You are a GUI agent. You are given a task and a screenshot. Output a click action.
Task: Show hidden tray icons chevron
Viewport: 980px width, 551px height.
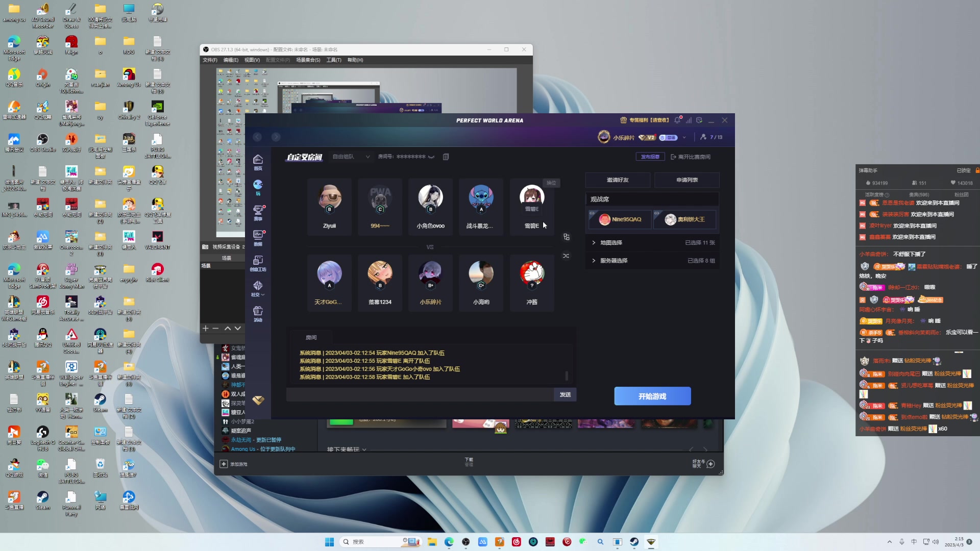[x=890, y=542]
